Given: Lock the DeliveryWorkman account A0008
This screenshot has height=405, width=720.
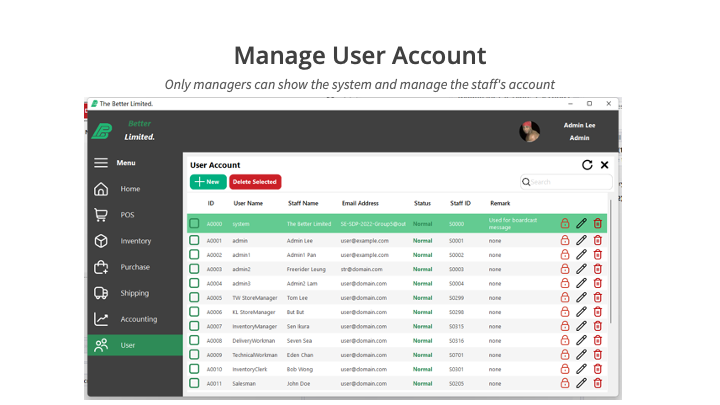Looking at the screenshot, I should point(565,340).
